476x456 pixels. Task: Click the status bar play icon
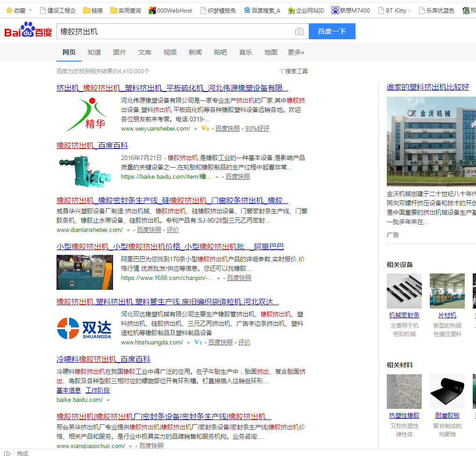coord(7,453)
